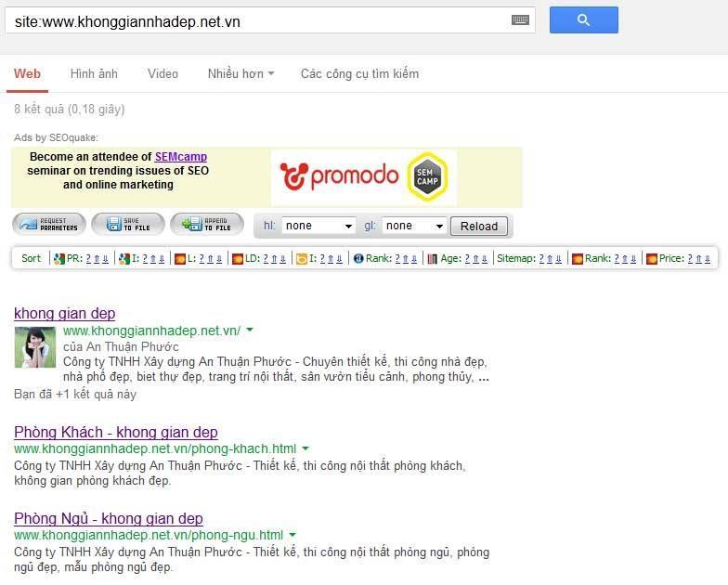Image resolution: width=728 pixels, height=585 pixels.
Task: Open the on-screen keyboard icon in search box
Action: pos(520,20)
